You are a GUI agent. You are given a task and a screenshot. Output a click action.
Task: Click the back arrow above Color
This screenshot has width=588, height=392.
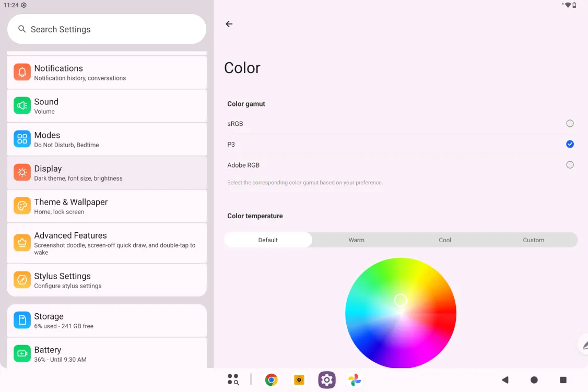click(x=229, y=24)
